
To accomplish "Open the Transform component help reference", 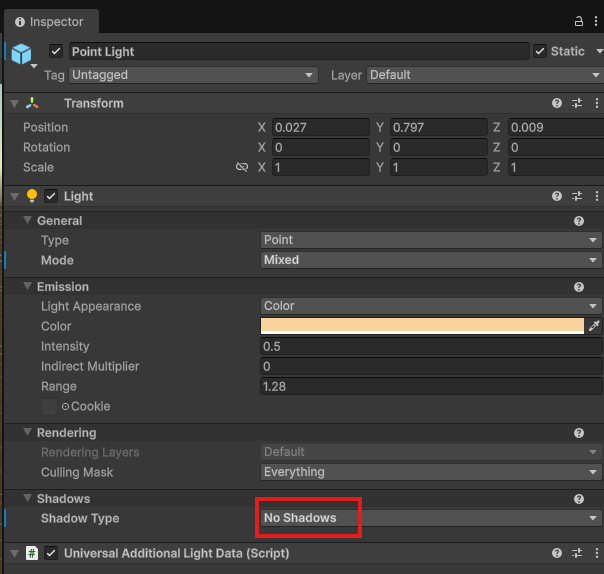I will (557, 103).
